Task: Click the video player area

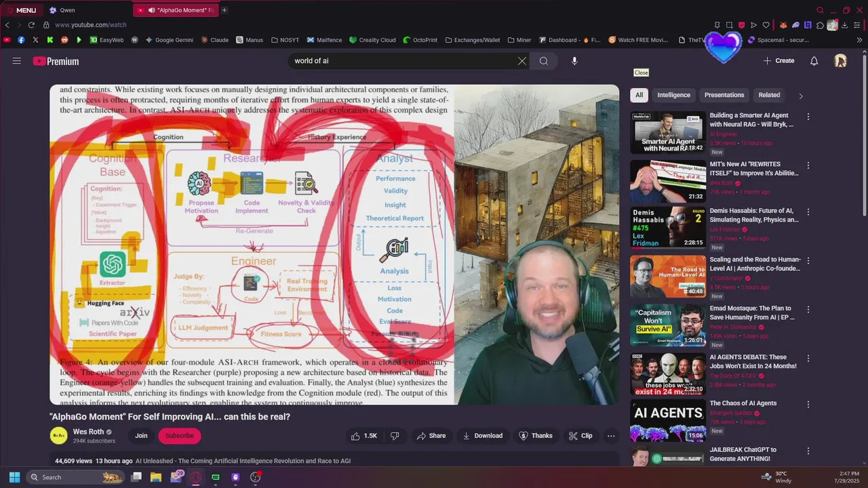Action: [x=334, y=245]
